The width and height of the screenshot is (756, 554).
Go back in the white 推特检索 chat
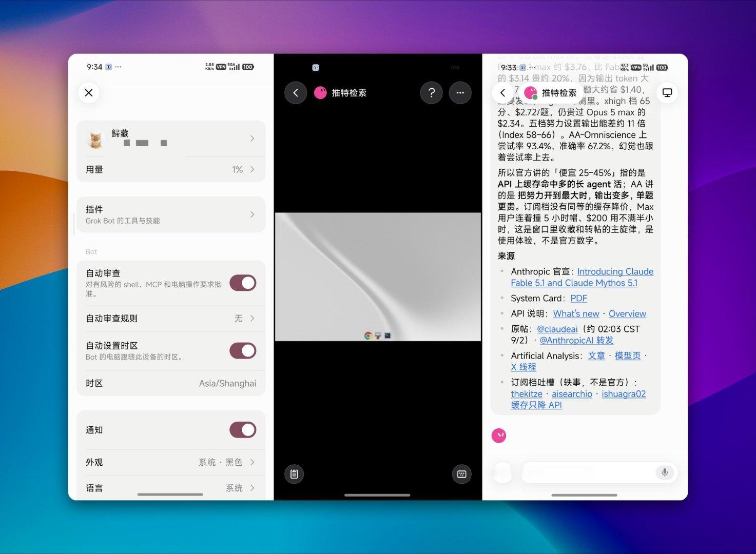pos(502,93)
